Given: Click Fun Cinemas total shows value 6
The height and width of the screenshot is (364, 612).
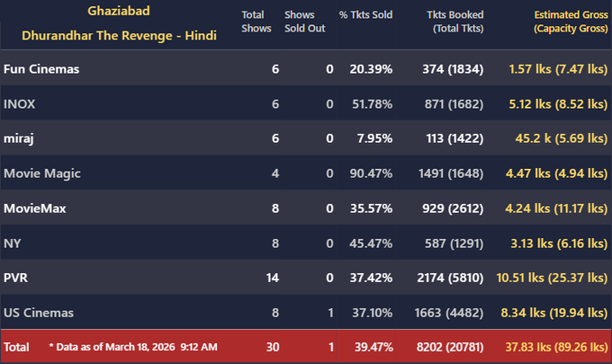Looking at the screenshot, I should click(275, 69).
